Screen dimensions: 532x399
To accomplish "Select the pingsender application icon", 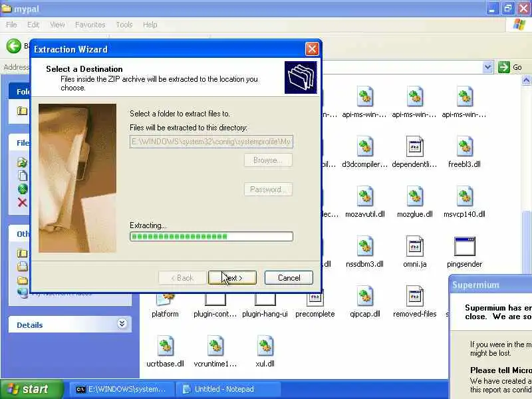I will point(464,246).
